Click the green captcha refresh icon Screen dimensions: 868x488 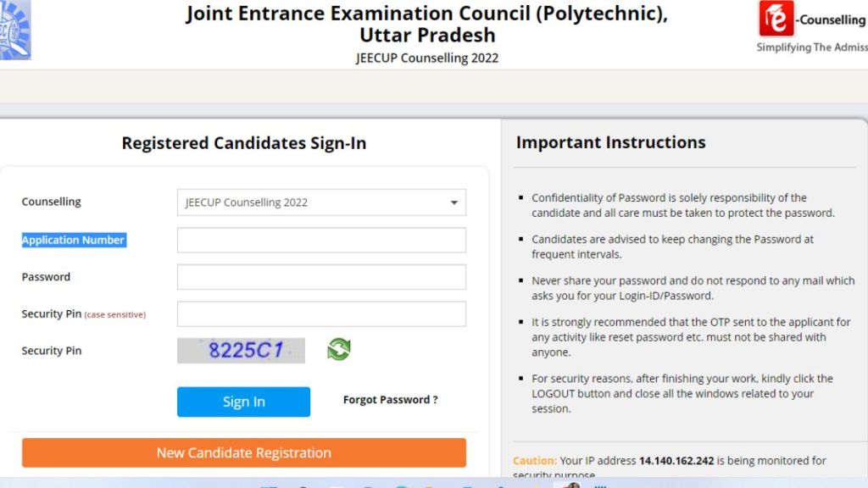tap(337, 349)
